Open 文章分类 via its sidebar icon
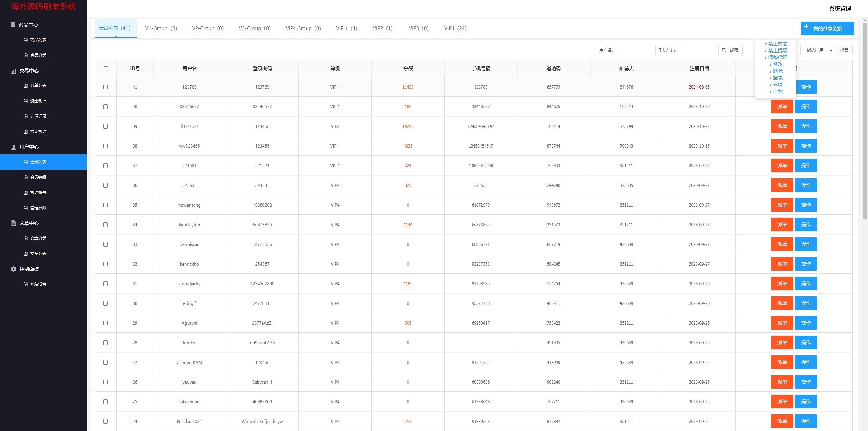868x431 pixels. coord(26,238)
